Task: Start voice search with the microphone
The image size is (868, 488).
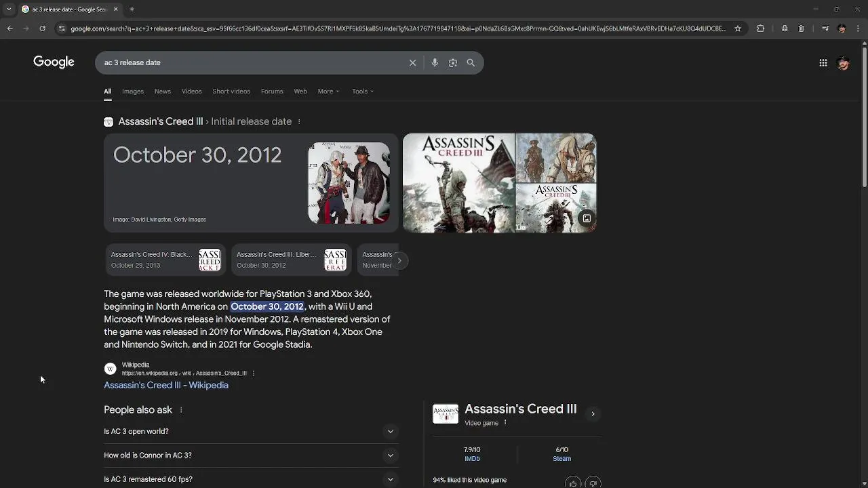Action: pos(435,62)
